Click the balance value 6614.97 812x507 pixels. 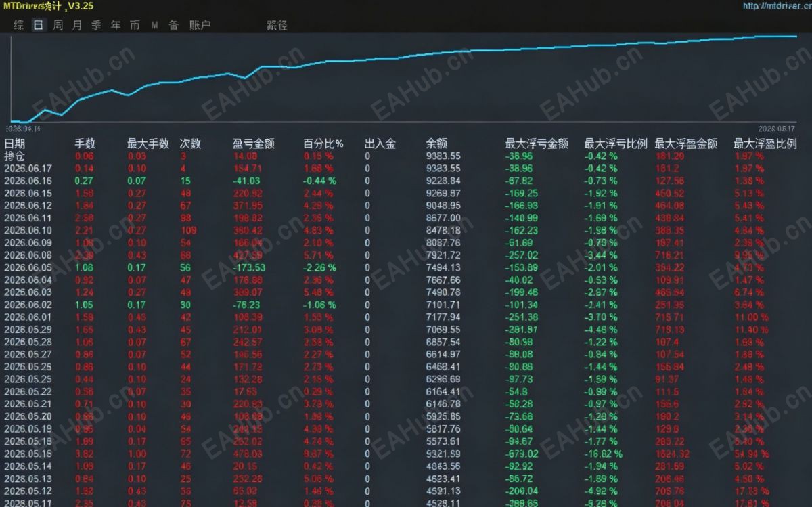click(443, 355)
